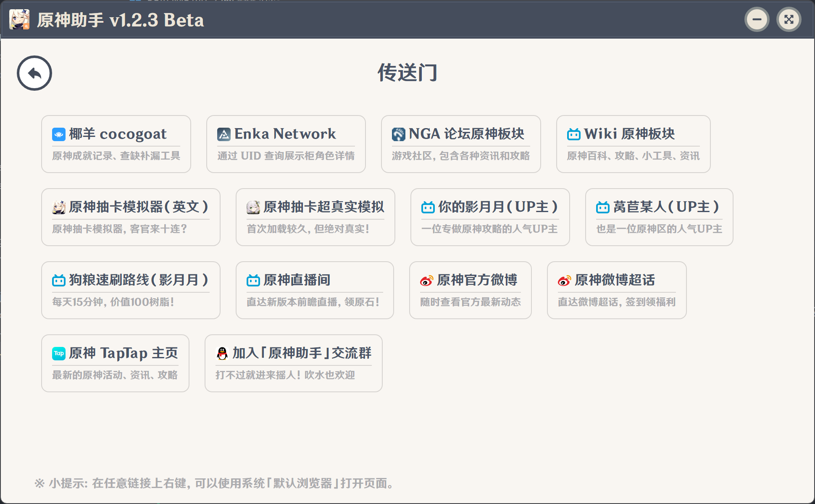
Task: Click the Weibo icon beside 原神微博超话
Action: [x=565, y=281]
